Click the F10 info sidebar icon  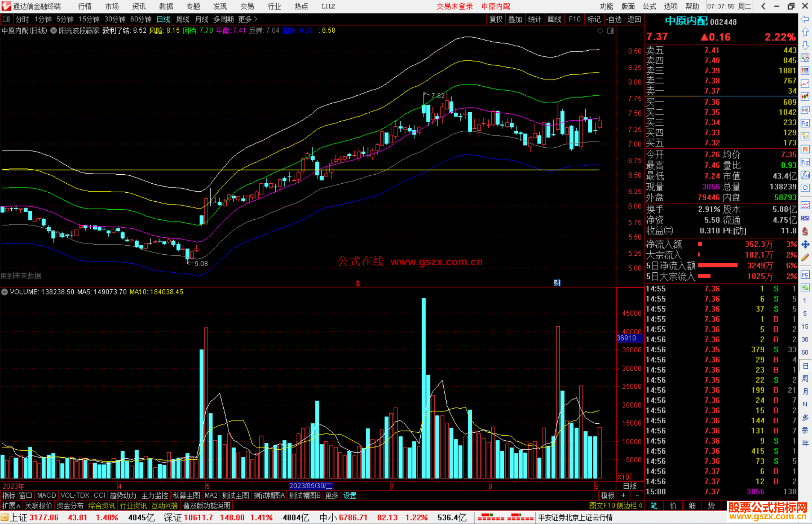tap(805, 123)
